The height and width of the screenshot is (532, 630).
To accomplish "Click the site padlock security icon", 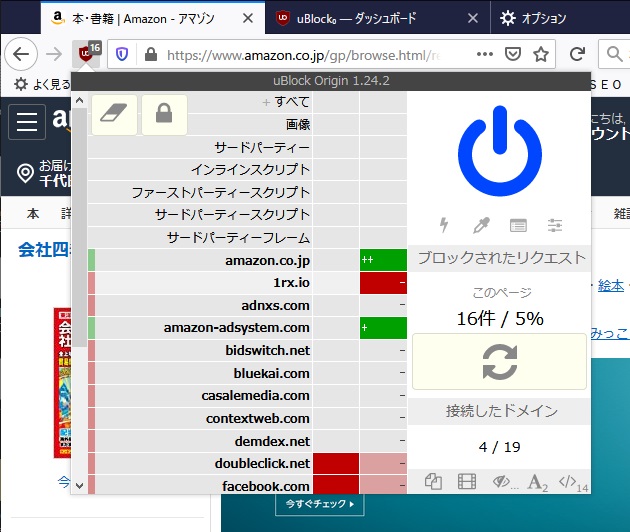I will [x=151, y=54].
